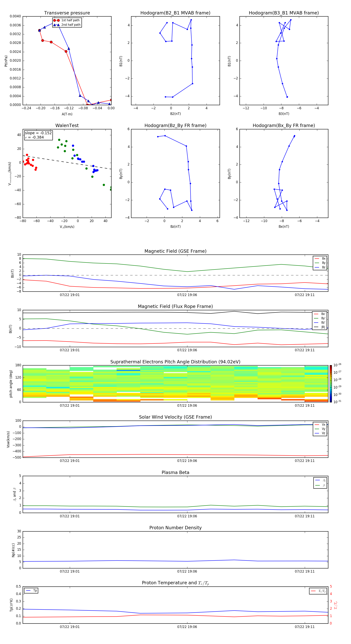Screen dimensions: 351x644
Task: Click the green 'β' entry in Plasma Beta legend
Action: (321, 485)
